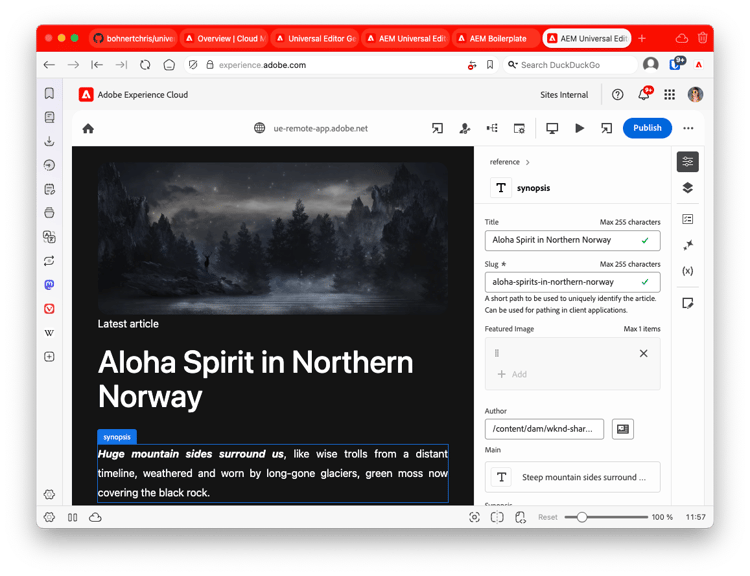This screenshot has height=576, width=750.
Task: Expand breadcrumb chevron after reference
Action: (x=528, y=162)
